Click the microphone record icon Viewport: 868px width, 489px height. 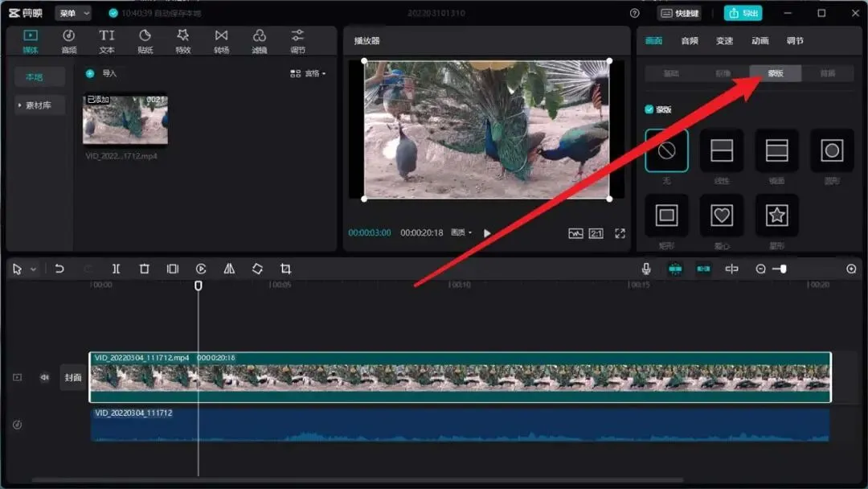click(646, 269)
